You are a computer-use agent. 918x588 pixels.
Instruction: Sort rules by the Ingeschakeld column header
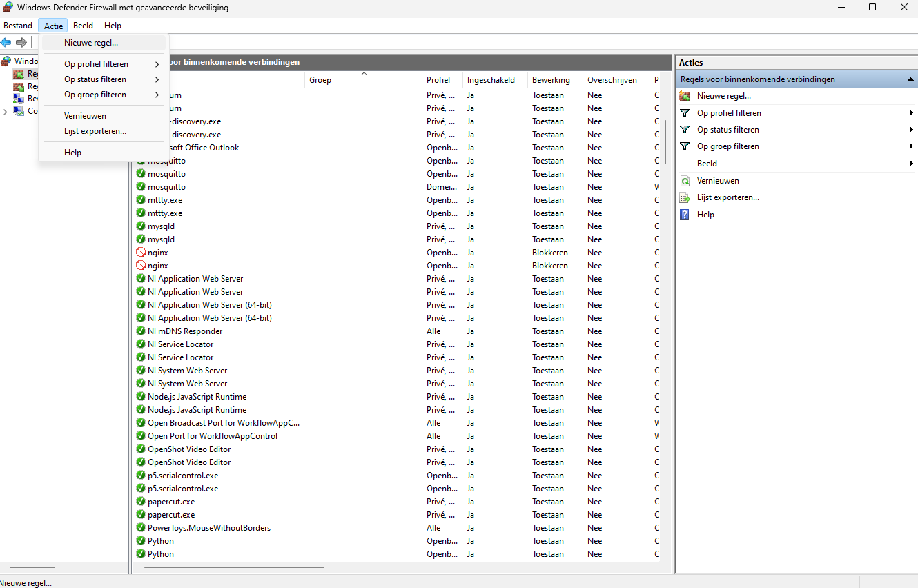click(491, 80)
